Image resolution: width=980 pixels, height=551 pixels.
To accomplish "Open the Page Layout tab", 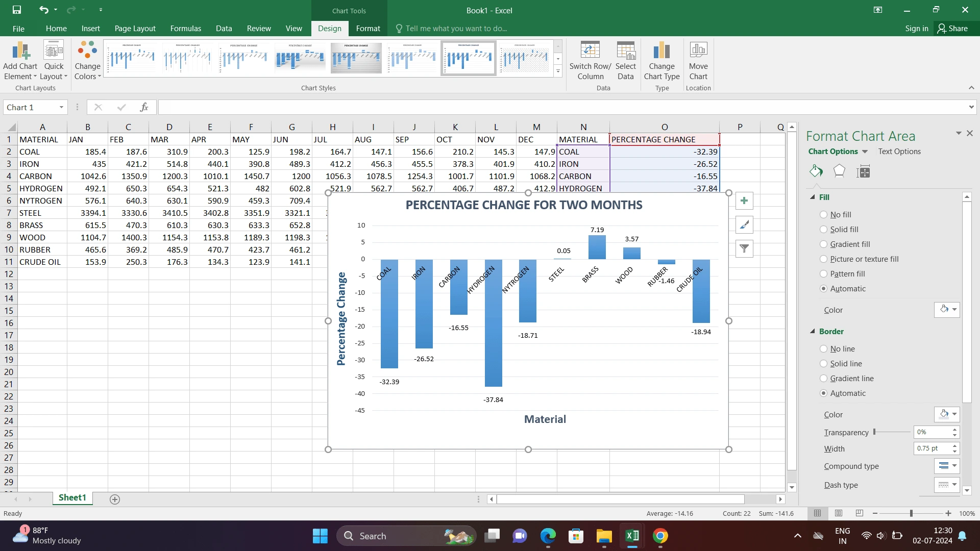I will point(135,29).
